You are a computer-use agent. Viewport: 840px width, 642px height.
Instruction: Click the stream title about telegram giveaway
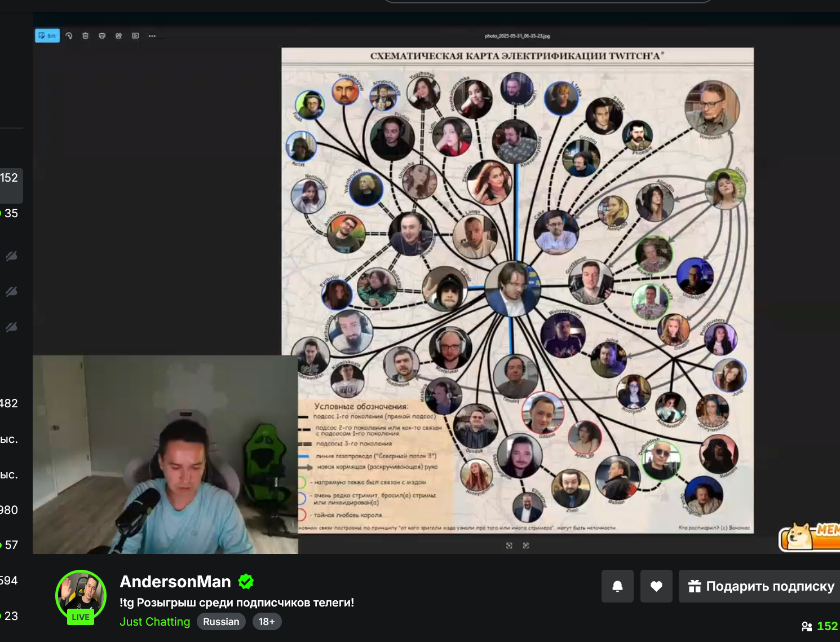pyautogui.click(x=237, y=603)
